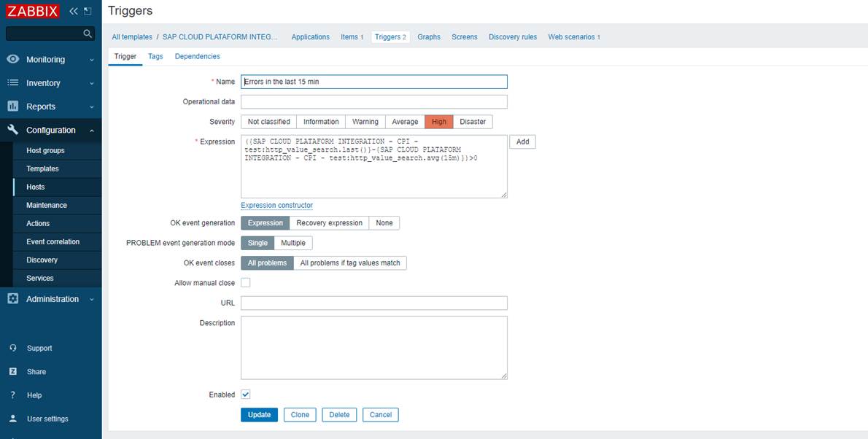This screenshot has height=439, width=868.
Task: Focus the trigger Name field
Action: click(x=374, y=82)
